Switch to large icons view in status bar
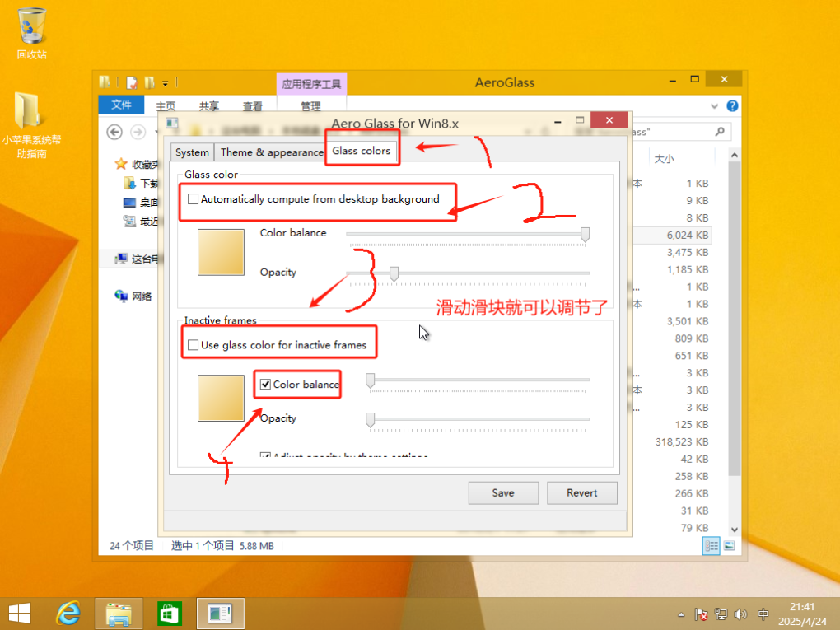 coord(729,546)
